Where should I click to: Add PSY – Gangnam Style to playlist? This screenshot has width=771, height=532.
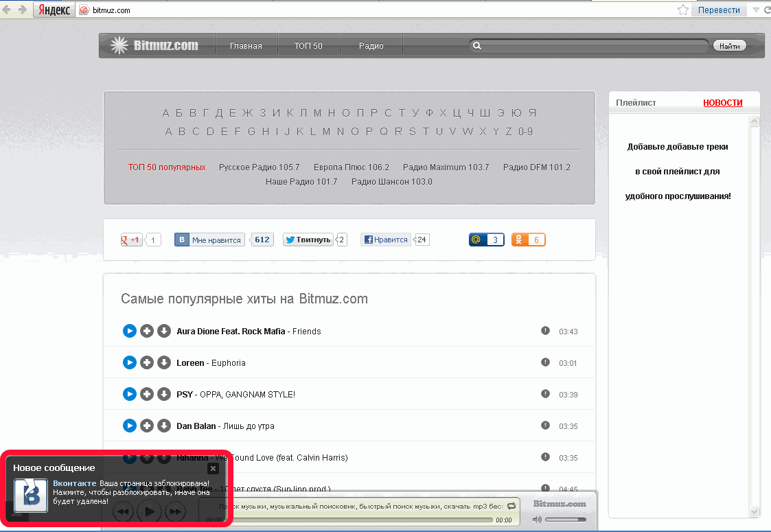[146, 394]
